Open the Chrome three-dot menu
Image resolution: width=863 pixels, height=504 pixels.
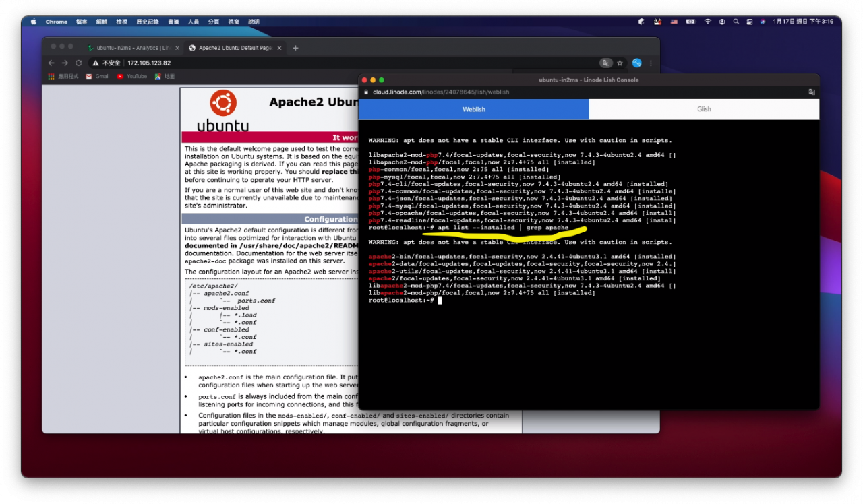point(651,63)
